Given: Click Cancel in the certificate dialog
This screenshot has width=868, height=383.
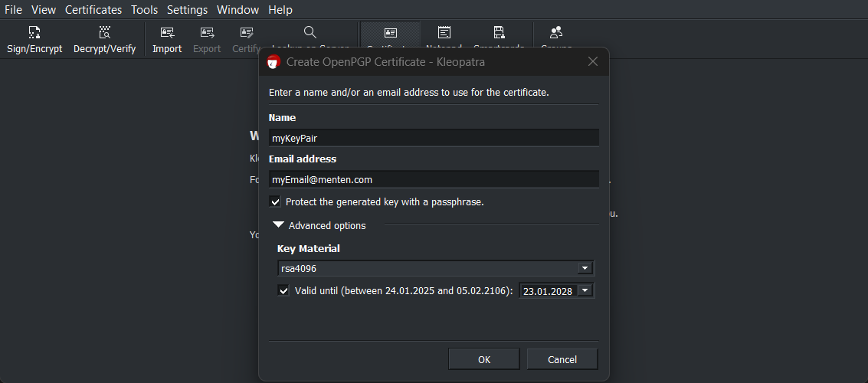Looking at the screenshot, I should coord(562,359).
